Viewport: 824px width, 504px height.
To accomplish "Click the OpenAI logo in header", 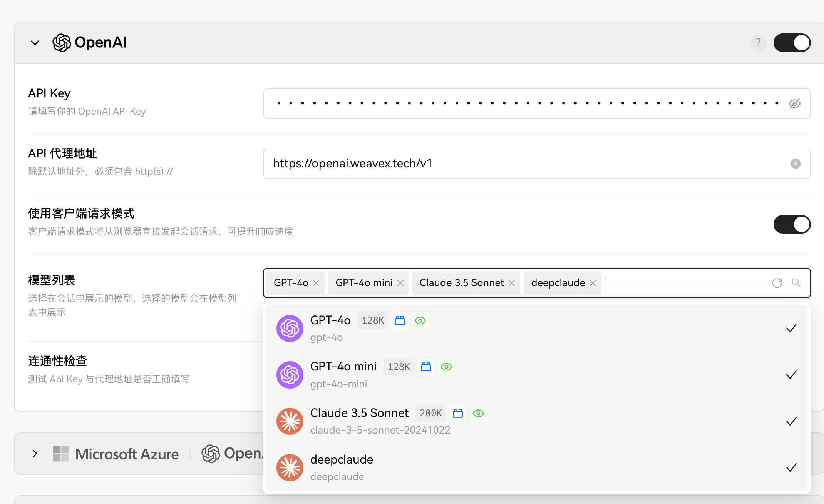I will [x=89, y=42].
